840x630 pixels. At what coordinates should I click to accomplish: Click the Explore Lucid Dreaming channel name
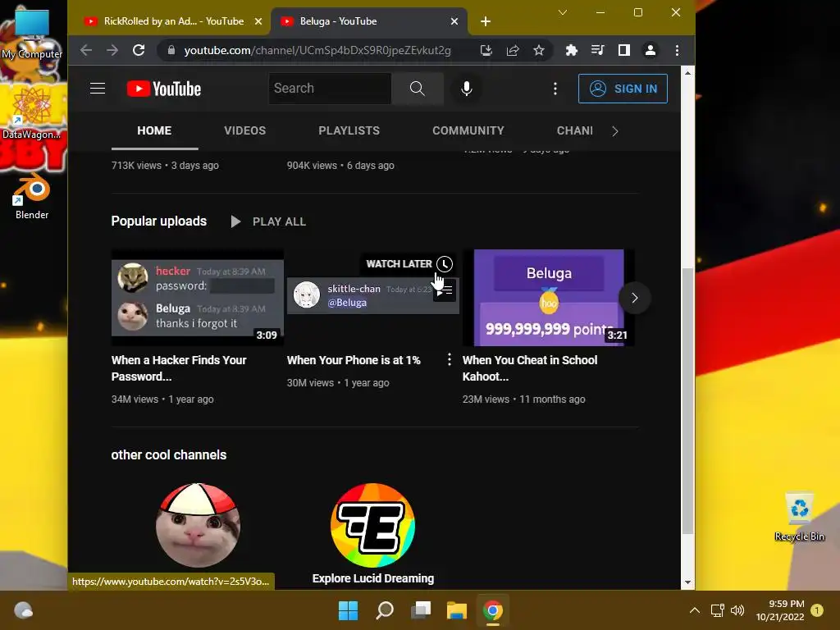tap(373, 578)
